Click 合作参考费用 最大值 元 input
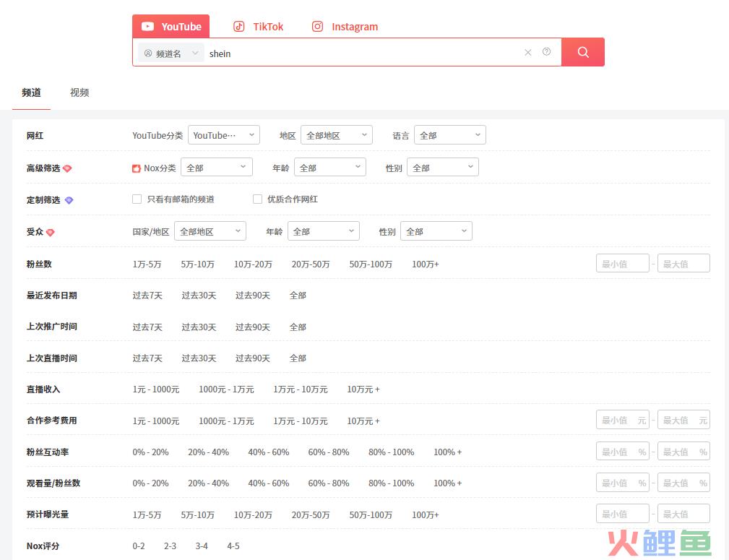The width and height of the screenshot is (729, 560). pos(683,420)
